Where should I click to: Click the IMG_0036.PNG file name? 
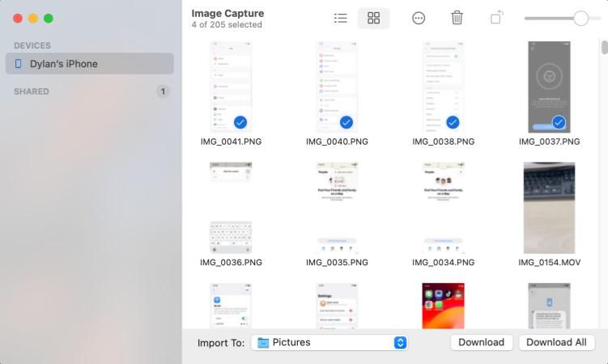pyautogui.click(x=231, y=263)
